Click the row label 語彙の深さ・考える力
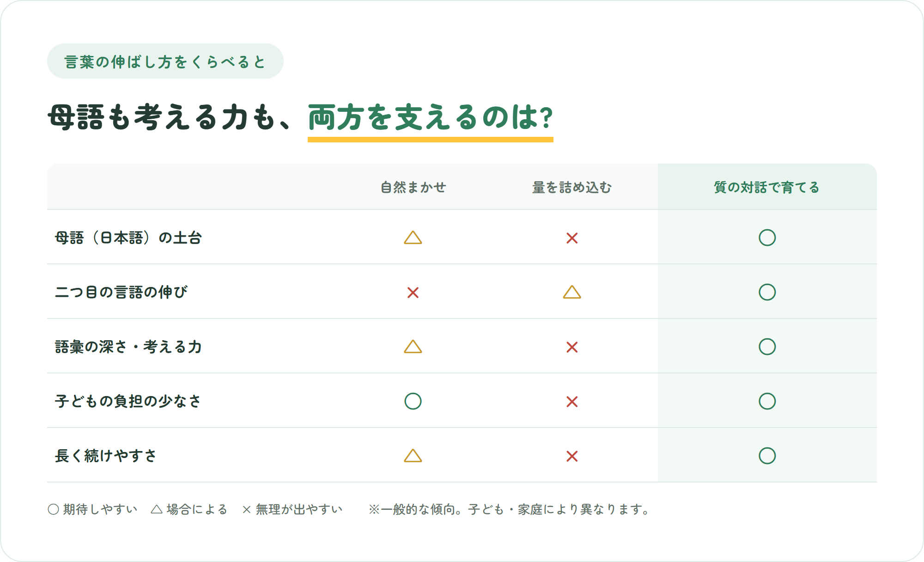924x562 pixels. (x=128, y=347)
